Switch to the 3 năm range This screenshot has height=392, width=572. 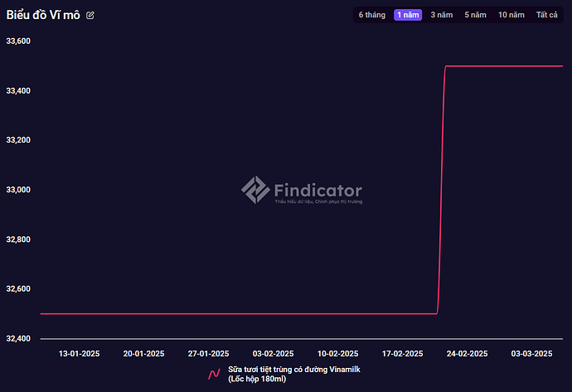tap(441, 15)
